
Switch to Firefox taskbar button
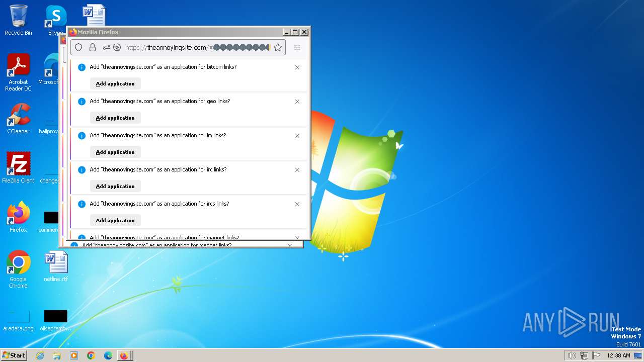[x=124, y=355]
